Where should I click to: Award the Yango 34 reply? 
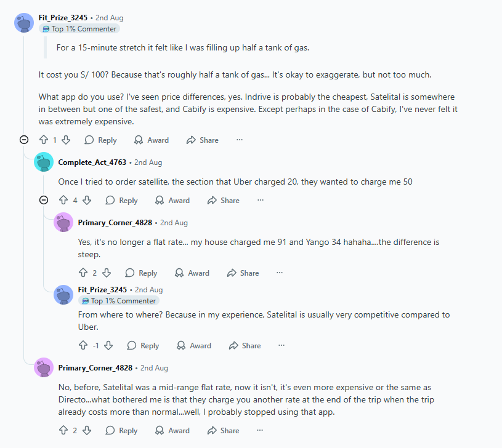coord(192,273)
